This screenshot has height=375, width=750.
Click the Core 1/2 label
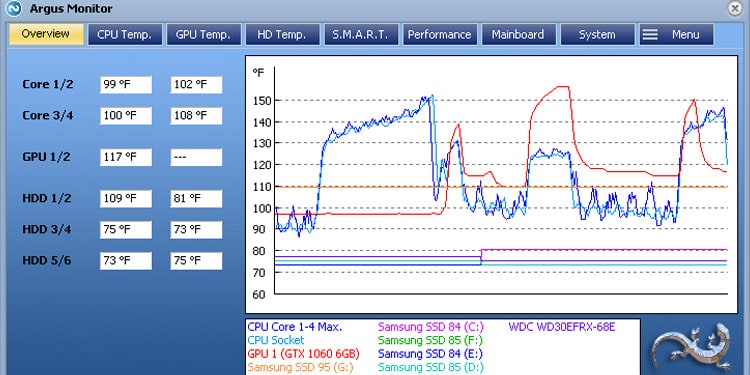pyautogui.click(x=48, y=85)
